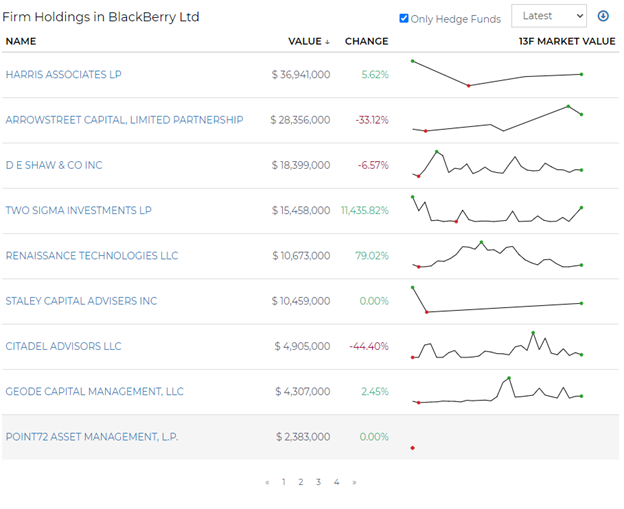
Task: Click the -33.12% change value
Action: tap(372, 120)
